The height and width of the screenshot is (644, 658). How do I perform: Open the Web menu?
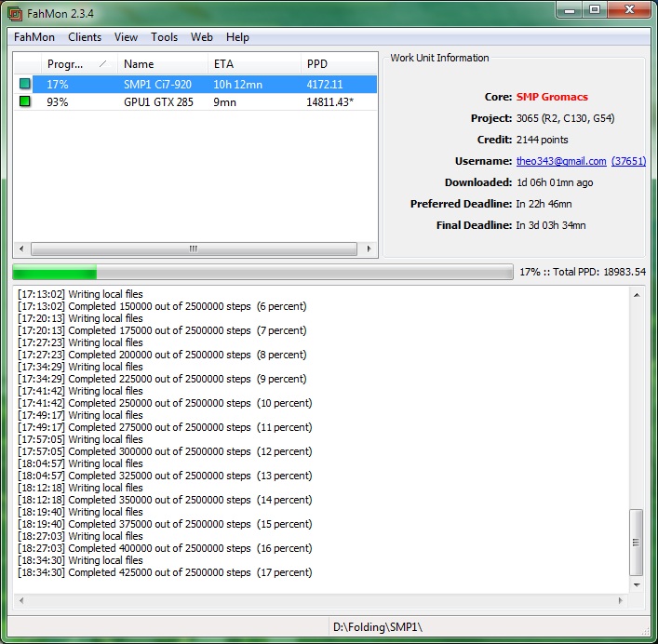(x=201, y=37)
